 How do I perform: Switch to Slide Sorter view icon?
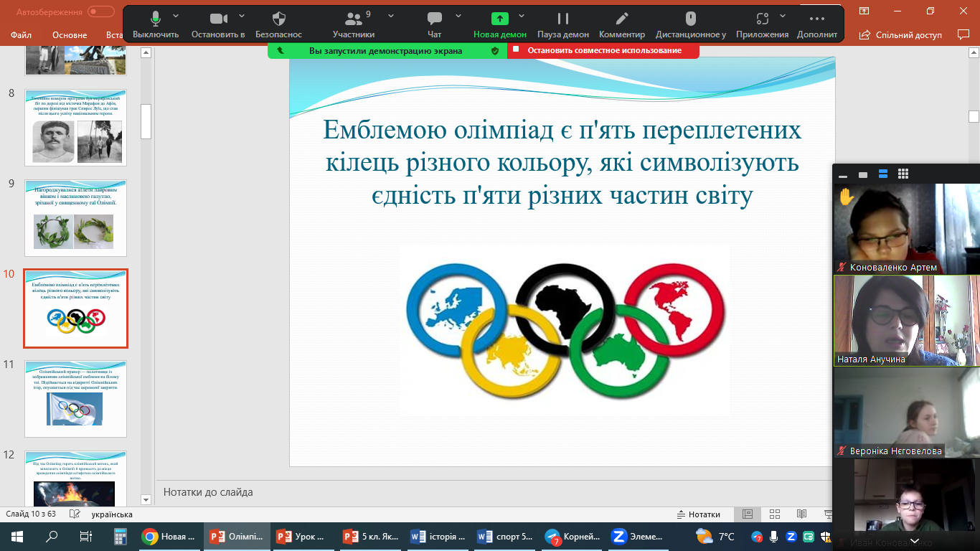tap(775, 514)
